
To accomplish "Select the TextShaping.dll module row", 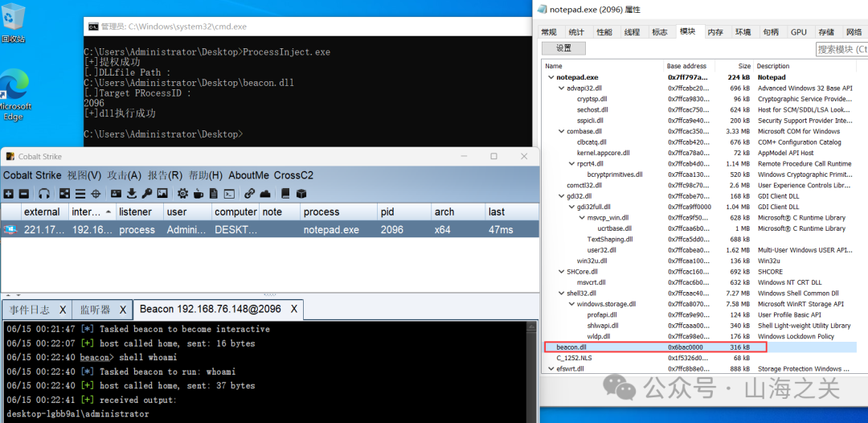I will [x=700, y=239].
